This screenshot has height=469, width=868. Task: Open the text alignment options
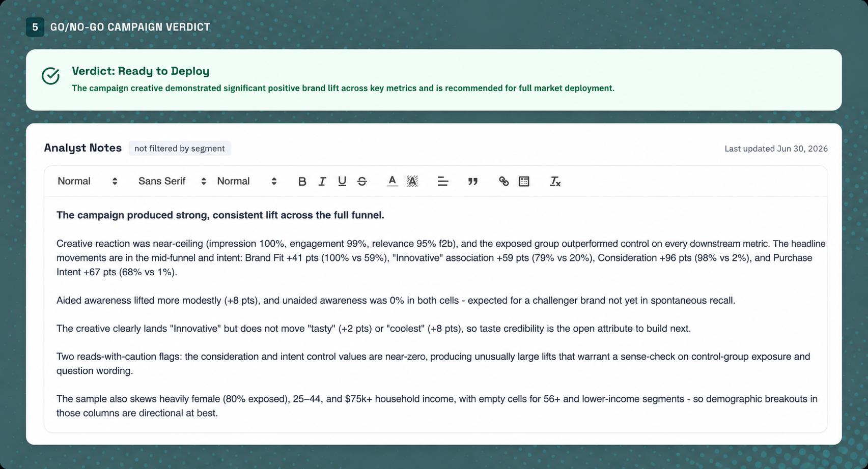[443, 182]
